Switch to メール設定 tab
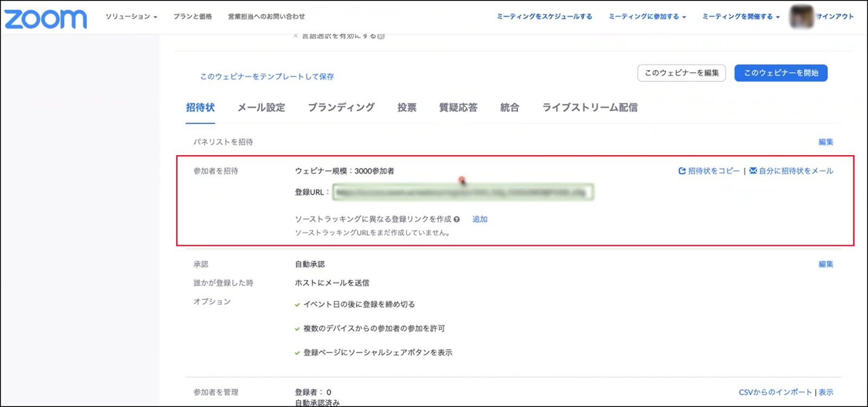868x407 pixels. (261, 107)
